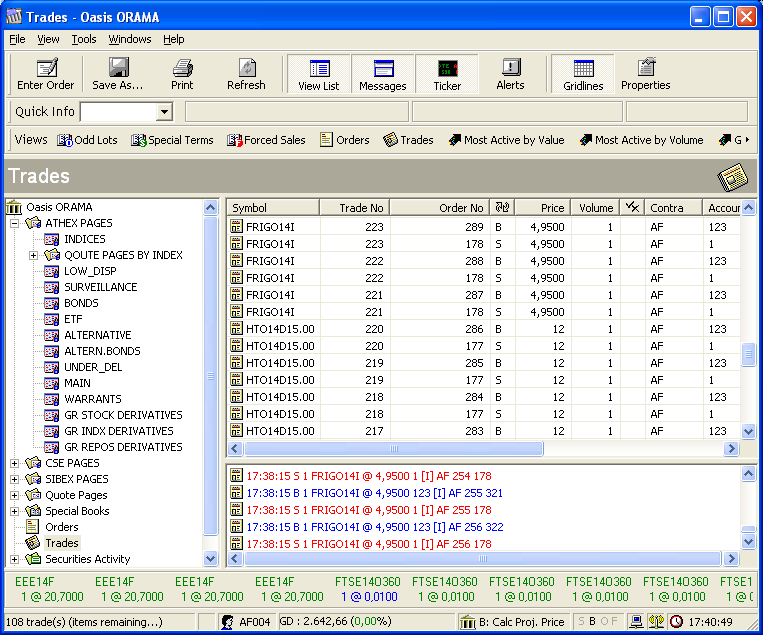Open the Orders view shortcut

coord(345,140)
